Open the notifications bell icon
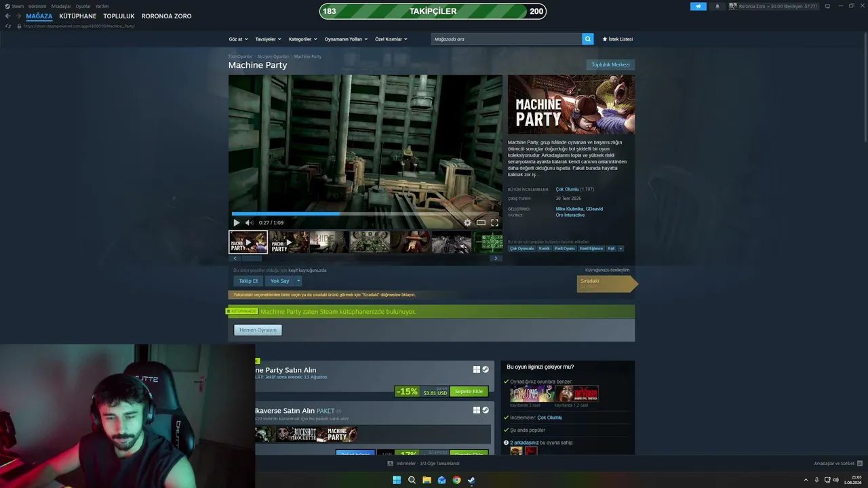868x488 pixels. (717, 6)
